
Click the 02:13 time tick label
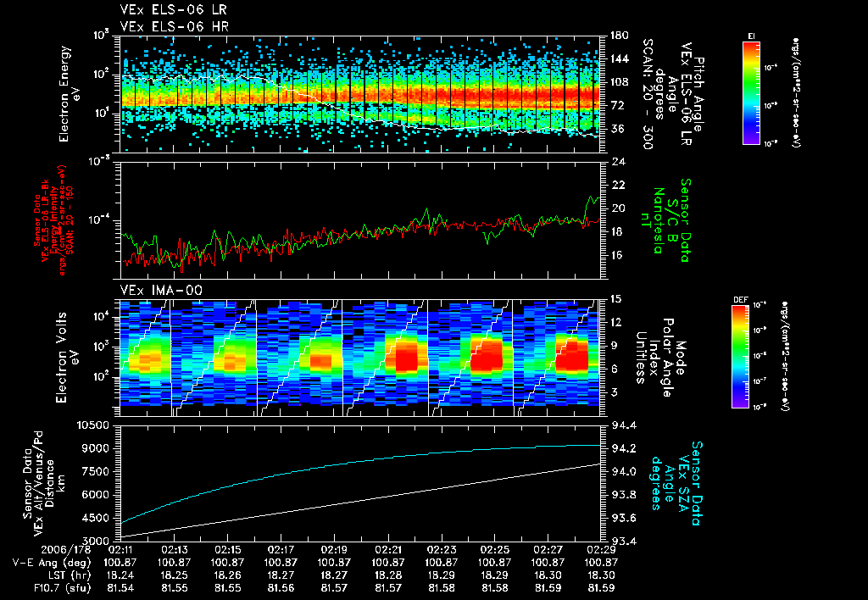coord(175,550)
